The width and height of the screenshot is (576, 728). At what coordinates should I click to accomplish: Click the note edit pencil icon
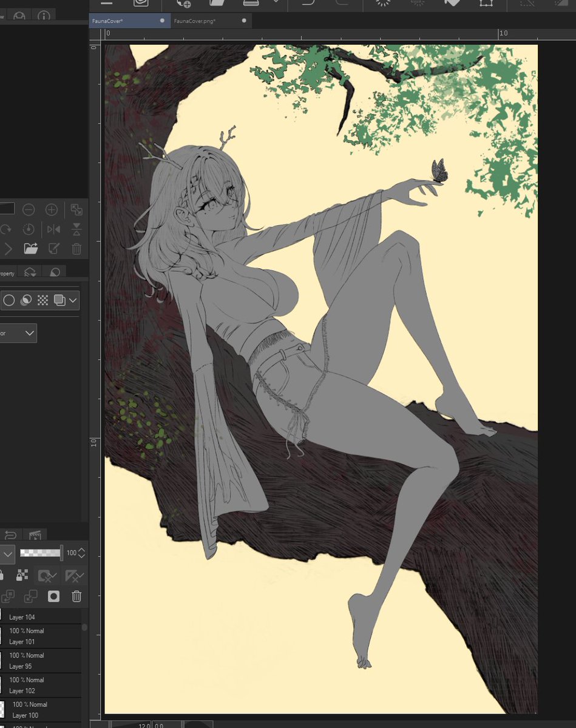click(x=54, y=248)
